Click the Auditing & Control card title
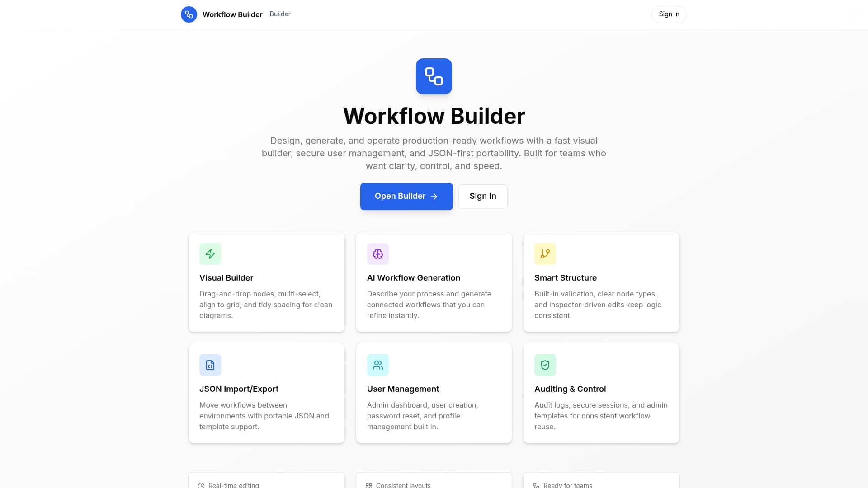The height and width of the screenshot is (488, 868). click(570, 389)
